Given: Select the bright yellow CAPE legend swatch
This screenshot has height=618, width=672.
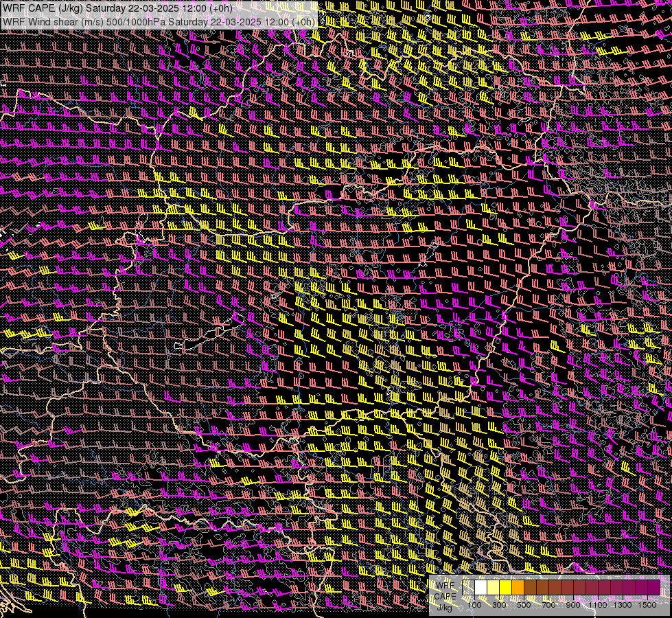Looking at the screenshot, I should [506, 588].
